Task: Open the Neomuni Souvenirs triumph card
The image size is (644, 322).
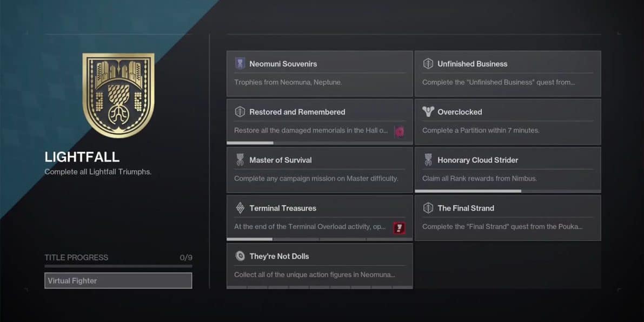Action: pyautogui.click(x=320, y=74)
